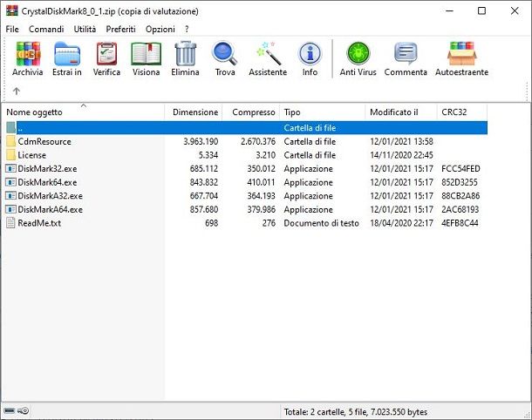532x420 pixels.
Task: Click the CRC32 value 2AC68193
Action: (460, 209)
